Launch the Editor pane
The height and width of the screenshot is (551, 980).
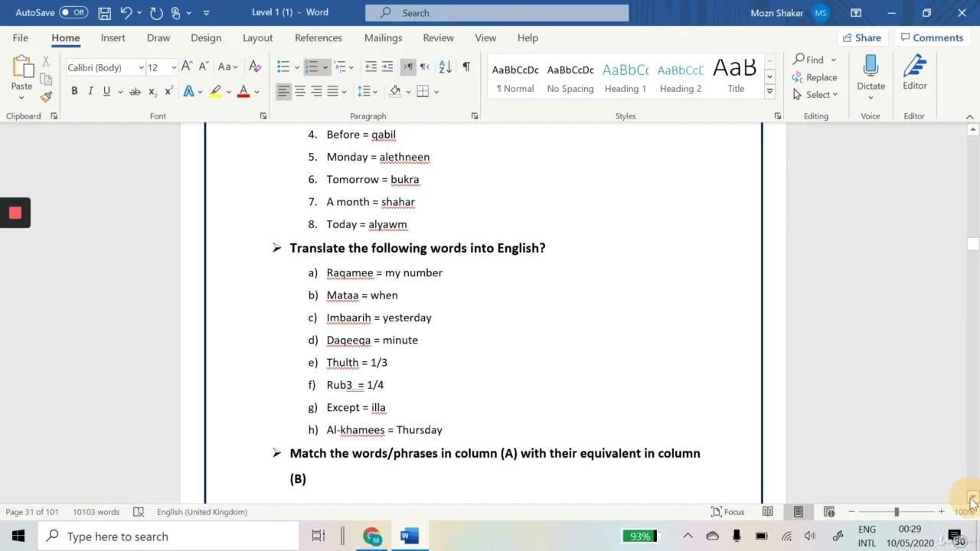click(914, 75)
